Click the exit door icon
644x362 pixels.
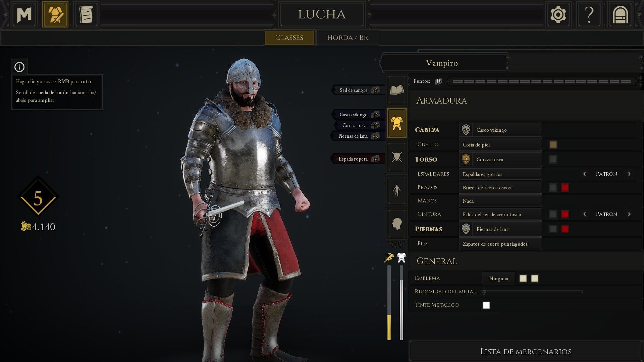pyautogui.click(x=620, y=14)
